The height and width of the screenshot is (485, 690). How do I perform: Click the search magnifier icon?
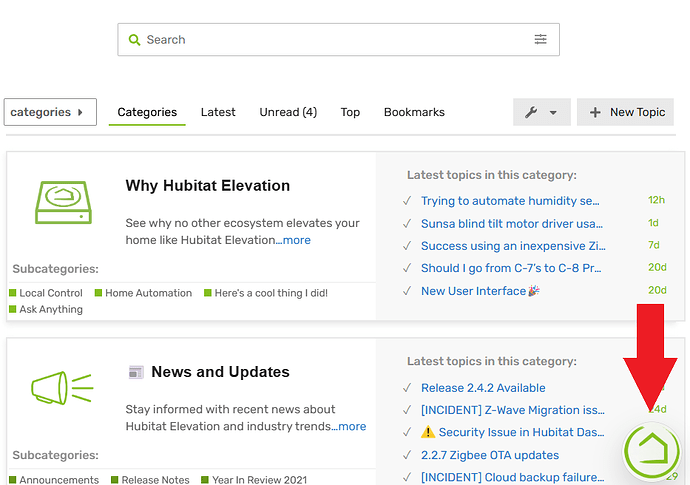(134, 40)
